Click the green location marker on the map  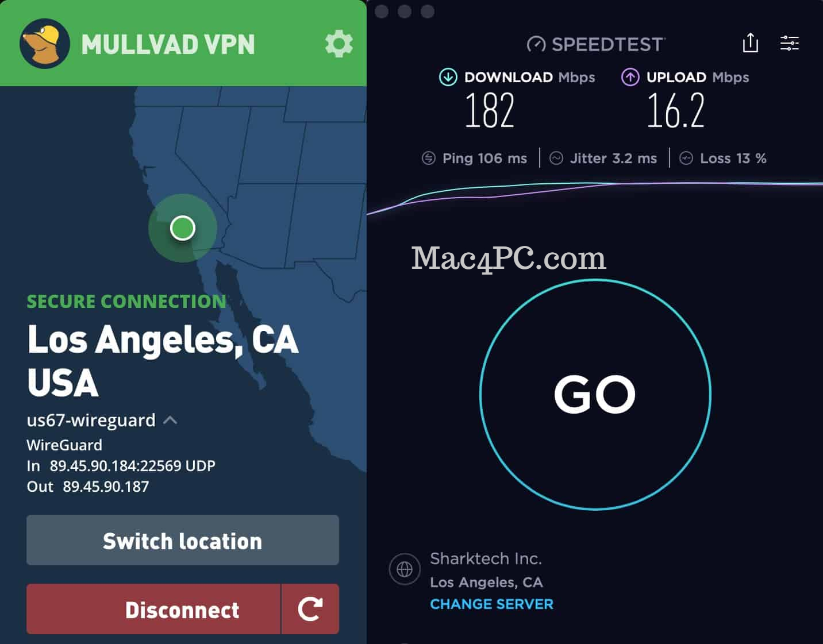[x=183, y=228]
